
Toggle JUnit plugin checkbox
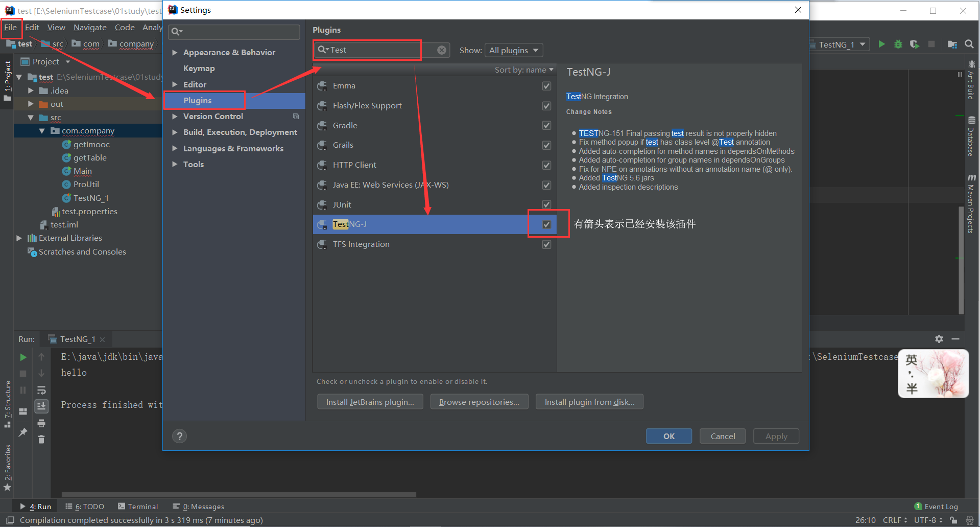546,204
